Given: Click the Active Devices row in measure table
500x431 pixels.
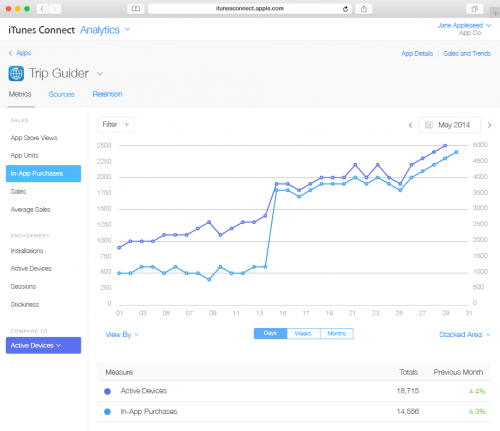Looking at the screenshot, I should point(294,391).
